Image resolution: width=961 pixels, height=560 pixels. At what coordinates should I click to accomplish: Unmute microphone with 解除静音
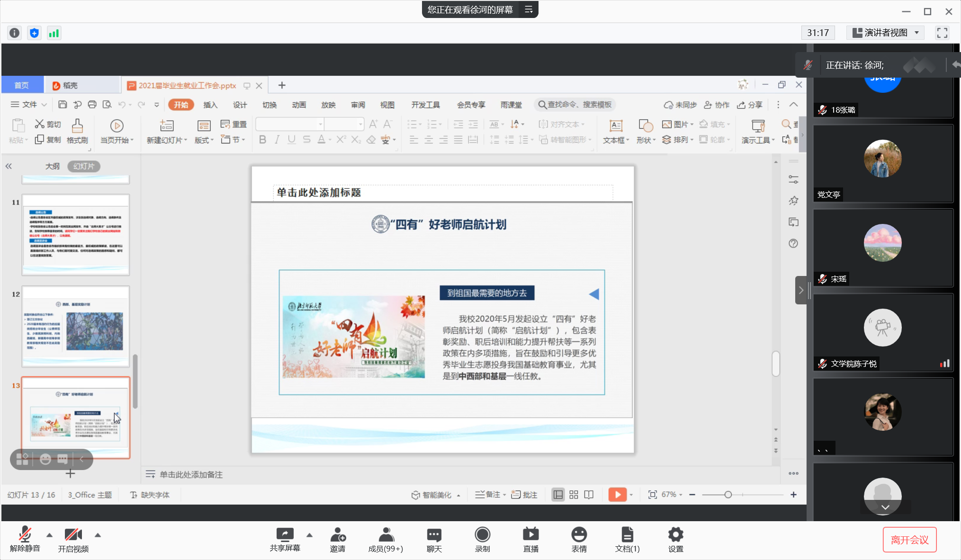click(25, 539)
